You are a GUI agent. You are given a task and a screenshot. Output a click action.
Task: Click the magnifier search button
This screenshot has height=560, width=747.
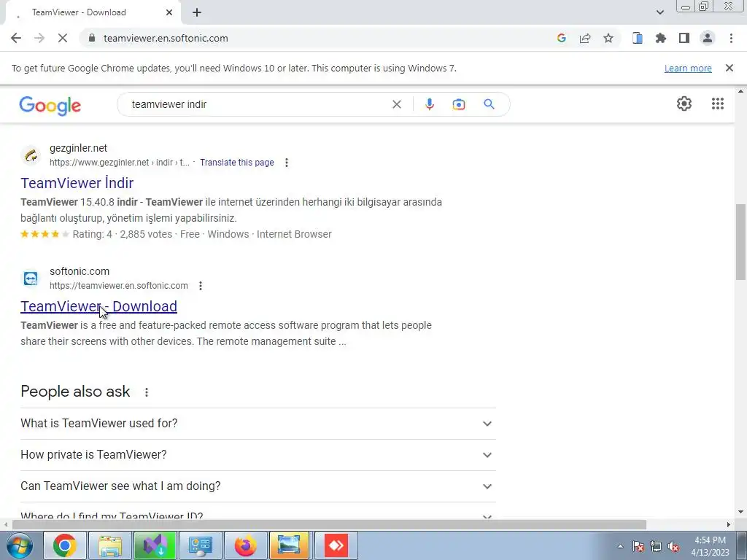(x=489, y=104)
